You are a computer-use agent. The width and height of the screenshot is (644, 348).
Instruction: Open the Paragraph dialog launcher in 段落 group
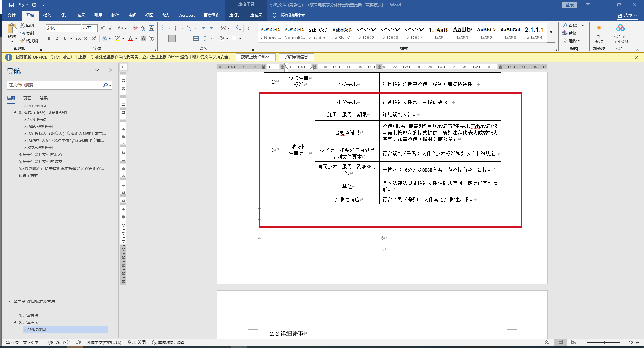click(x=252, y=49)
